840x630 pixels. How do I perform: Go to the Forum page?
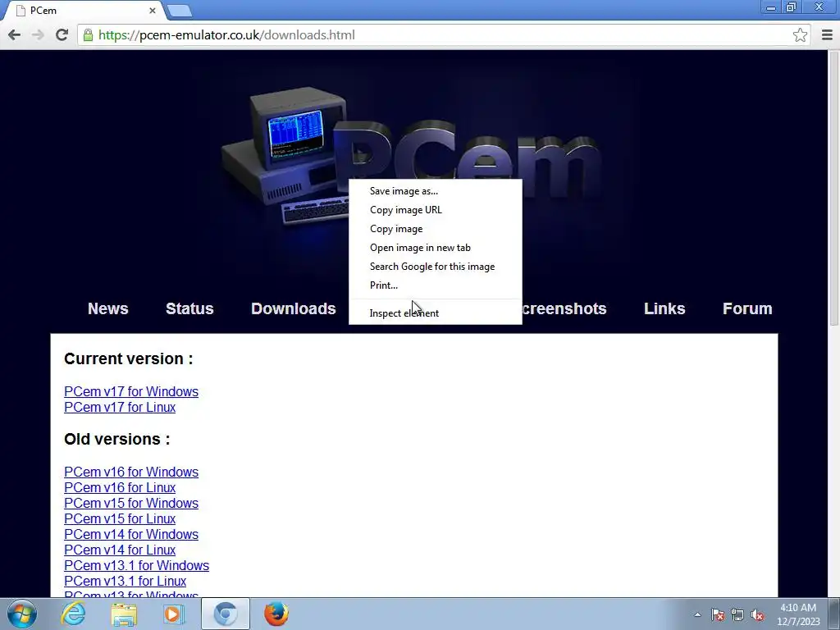pos(747,308)
